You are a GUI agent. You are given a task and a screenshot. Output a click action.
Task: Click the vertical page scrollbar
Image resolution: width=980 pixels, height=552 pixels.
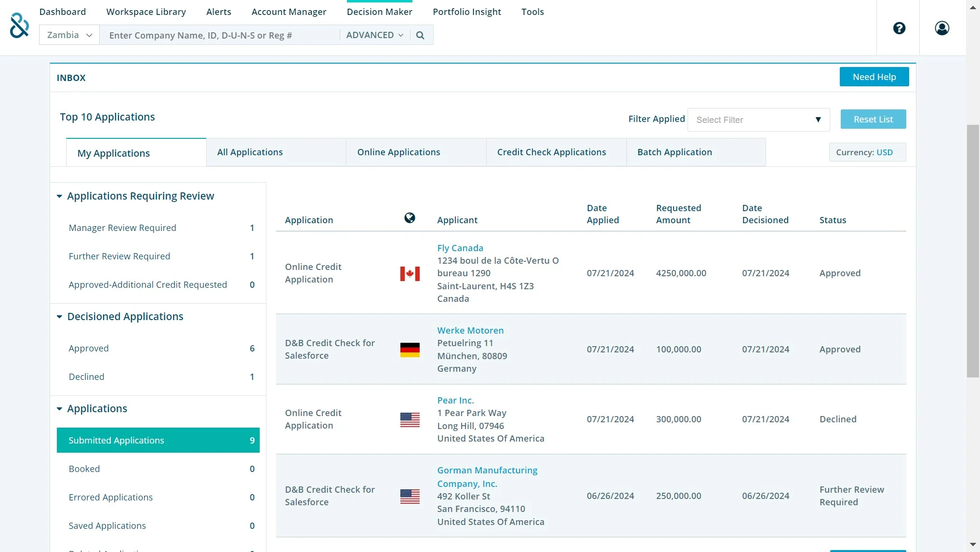pyautogui.click(x=973, y=251)
